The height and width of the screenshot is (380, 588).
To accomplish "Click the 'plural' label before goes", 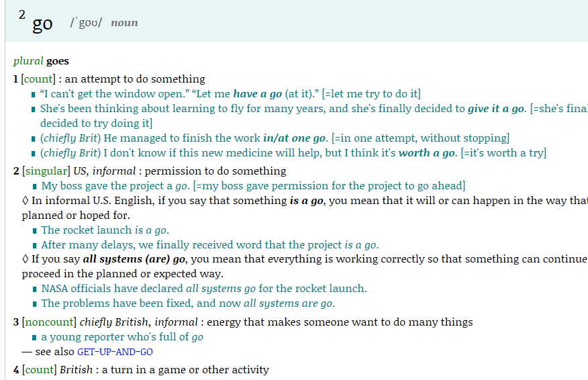I will 28,61.
